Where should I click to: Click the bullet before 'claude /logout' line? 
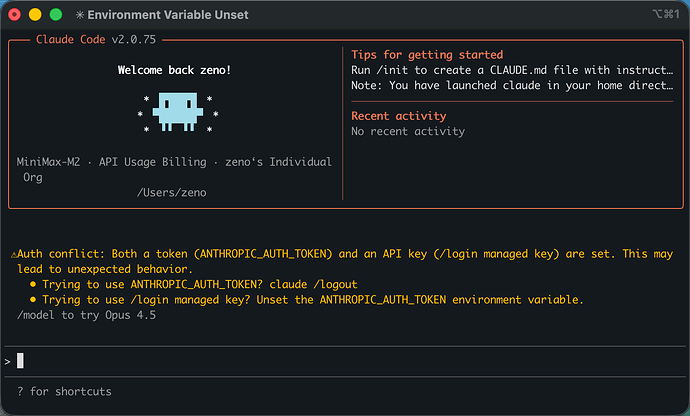point(33,284)
